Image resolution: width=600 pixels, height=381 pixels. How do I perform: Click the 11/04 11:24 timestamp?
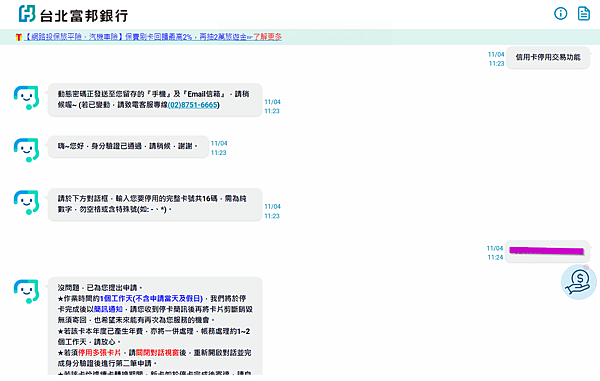click(495, 253)
